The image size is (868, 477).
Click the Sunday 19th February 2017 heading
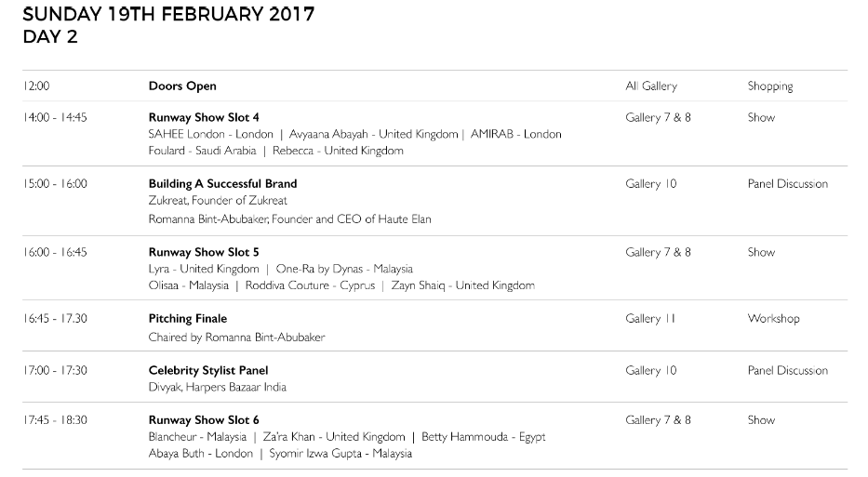tap(168, 14)
